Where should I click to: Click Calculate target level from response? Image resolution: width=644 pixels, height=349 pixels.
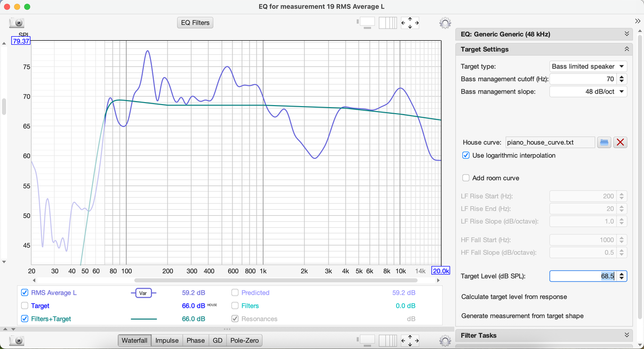coord(514,297)
